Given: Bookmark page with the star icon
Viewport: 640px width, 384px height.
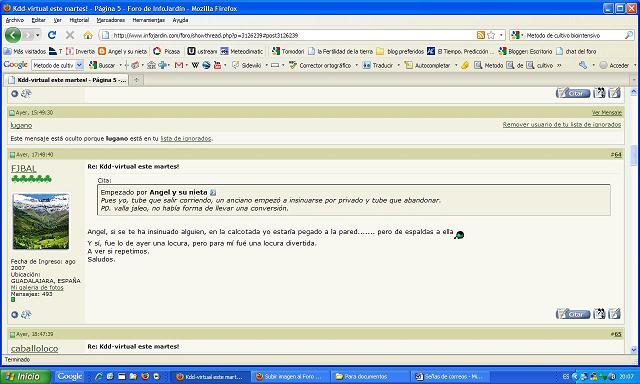Looking at the screenshot, I should [x=491, y=36].
